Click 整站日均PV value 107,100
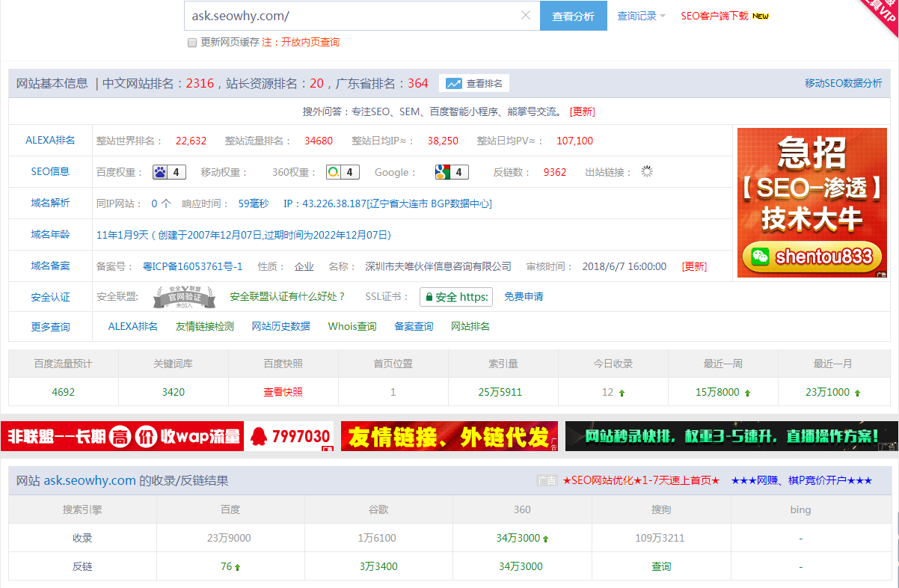This screenshot has height=588, width=899. pos(574,141)
